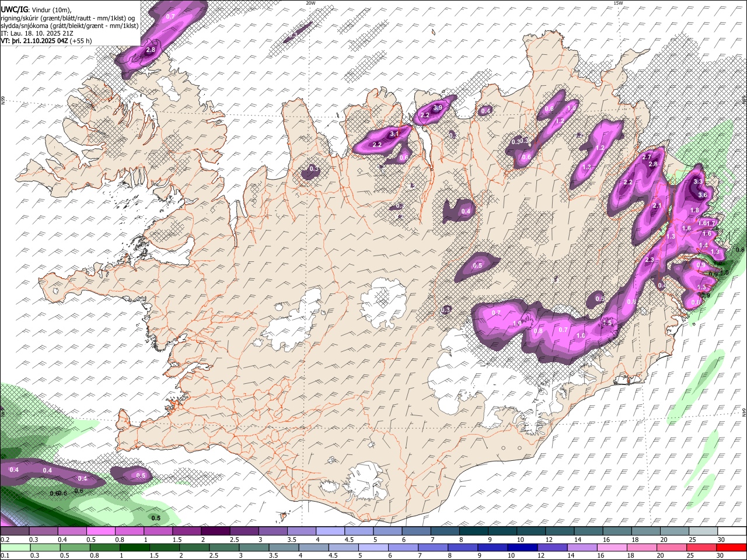This screenshot has height=560, width=747.
Task: Click bright pink snow swatch between 0.5 and 0.8
Action: pos(100,531)
